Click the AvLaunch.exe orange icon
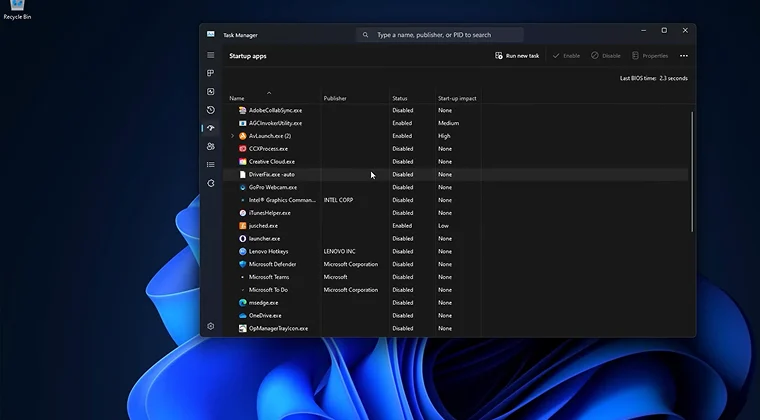Viewport: 760px width, 420px height. [x=242, y=136]
